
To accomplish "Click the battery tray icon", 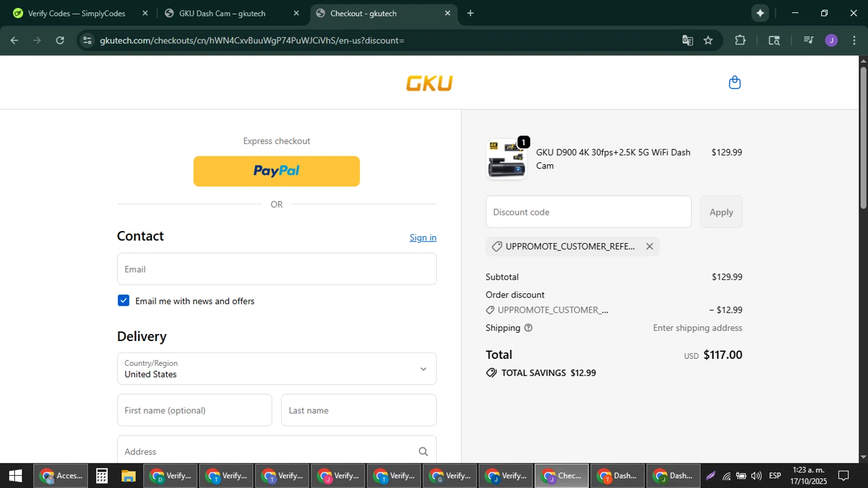I will click(741, 476).
